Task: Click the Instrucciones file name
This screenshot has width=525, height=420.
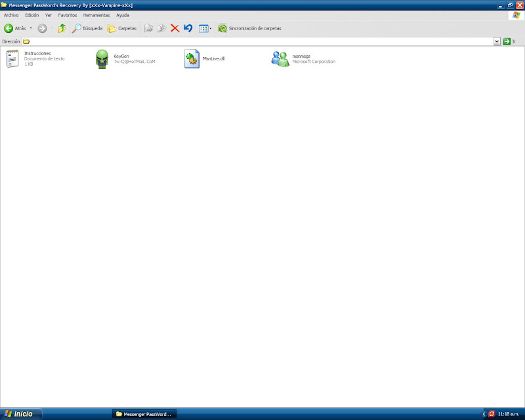Action: click(37, 54)
